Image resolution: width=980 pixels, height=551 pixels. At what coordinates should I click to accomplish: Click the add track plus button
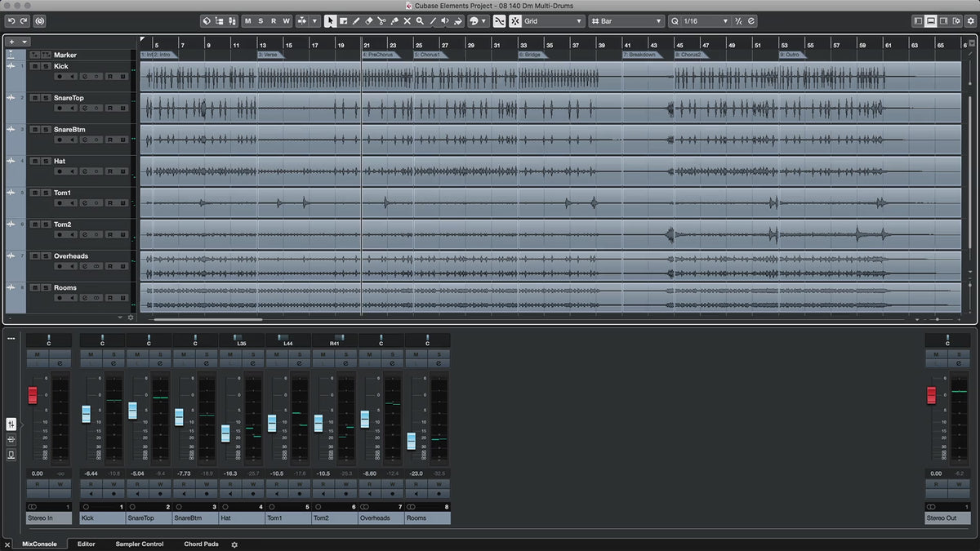click(x=12, y=41)
